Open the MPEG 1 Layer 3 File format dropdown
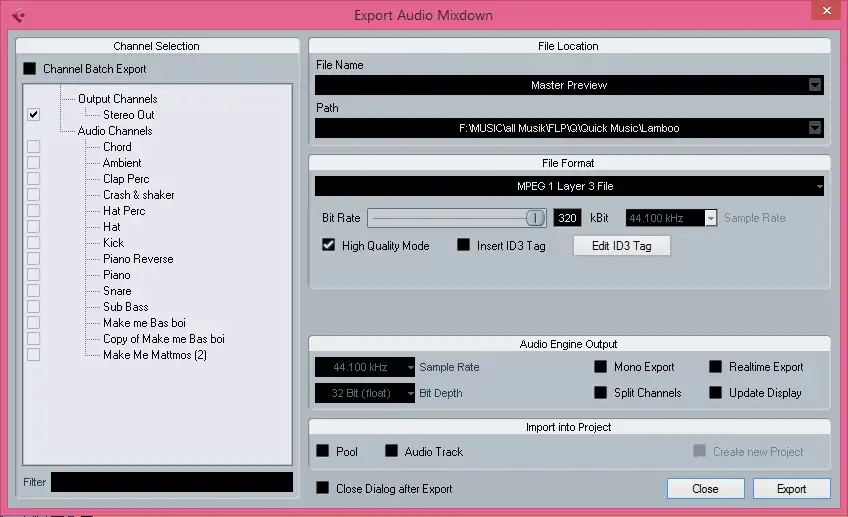This screenshot has width=848, height=517. click(x=569, y=186)
